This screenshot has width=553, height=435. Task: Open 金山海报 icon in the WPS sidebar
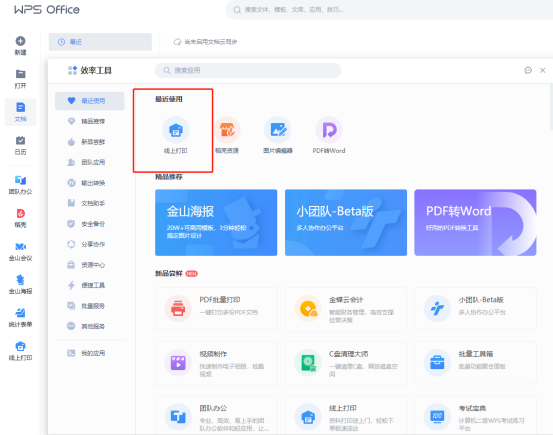pyautogui.click(x=20, y=280)
